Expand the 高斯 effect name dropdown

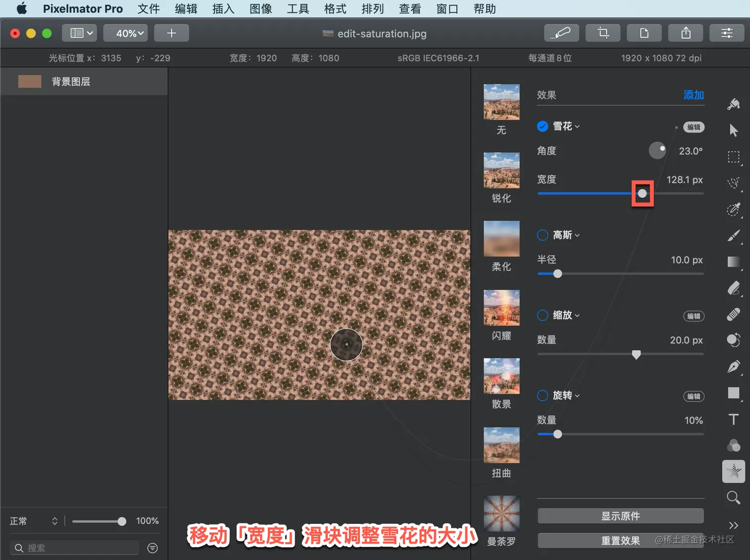(566, 235)
